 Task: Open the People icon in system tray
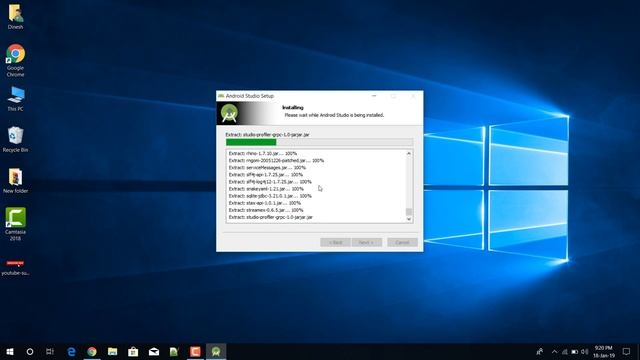point(540,351)
